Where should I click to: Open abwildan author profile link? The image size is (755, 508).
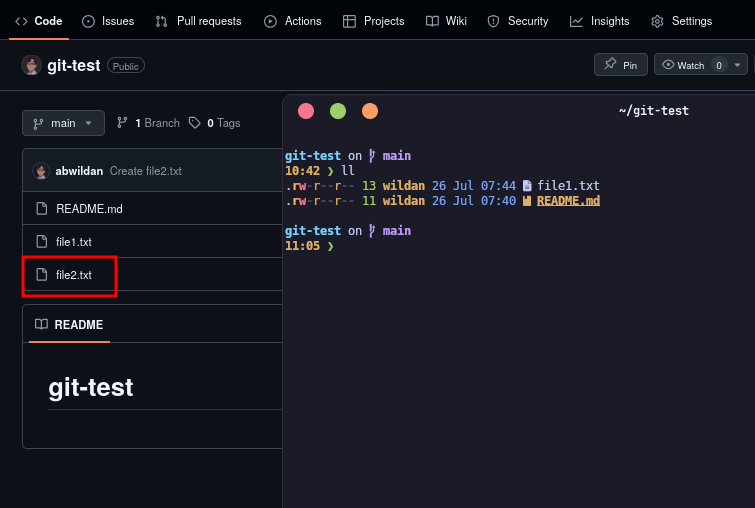(x=79, y=171)
